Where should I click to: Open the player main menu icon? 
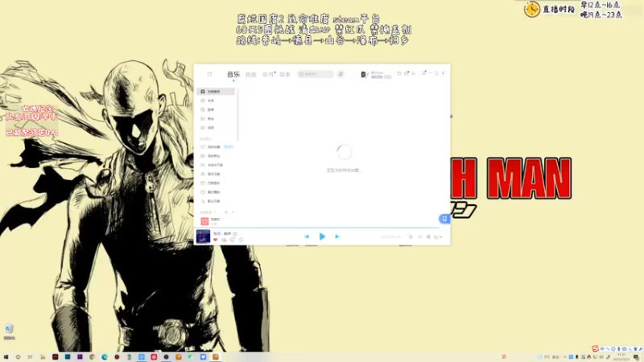click(413, 73)
